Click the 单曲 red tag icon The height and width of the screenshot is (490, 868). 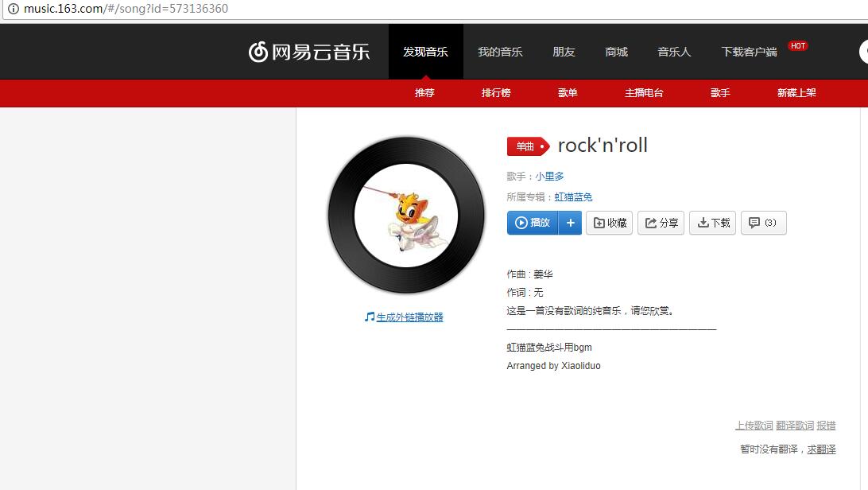tap(528, 146)
